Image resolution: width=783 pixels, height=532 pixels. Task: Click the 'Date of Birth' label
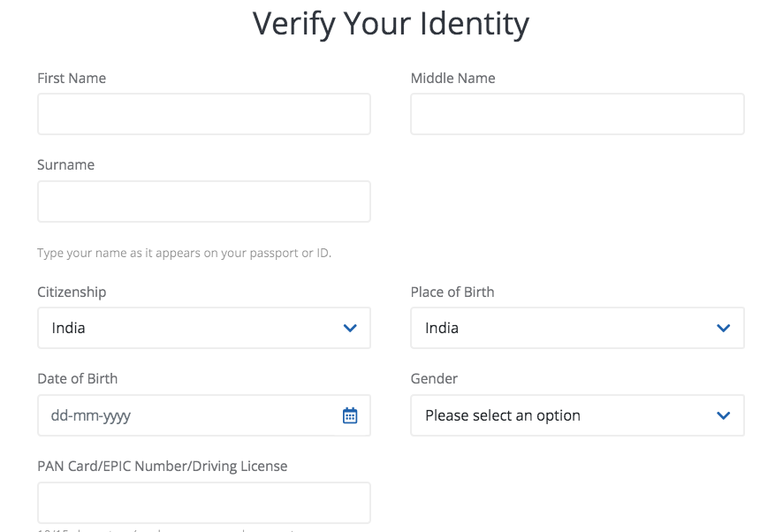click(x=77, y=378)
